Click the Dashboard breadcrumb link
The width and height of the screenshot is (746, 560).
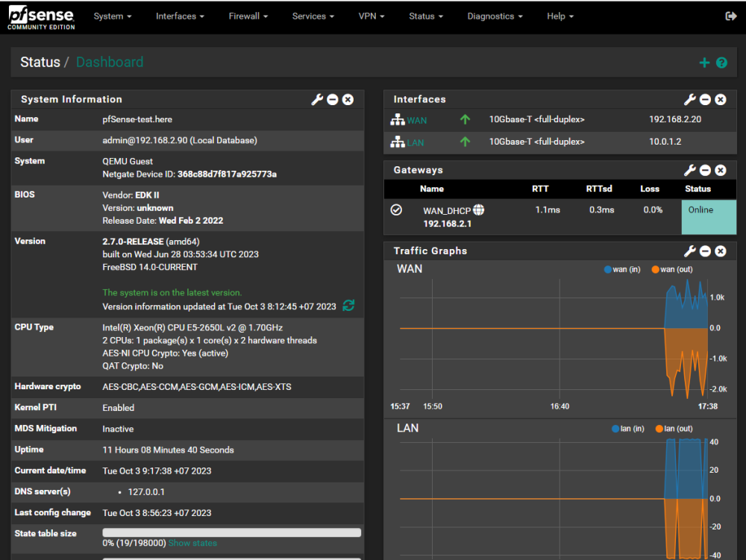110,63
